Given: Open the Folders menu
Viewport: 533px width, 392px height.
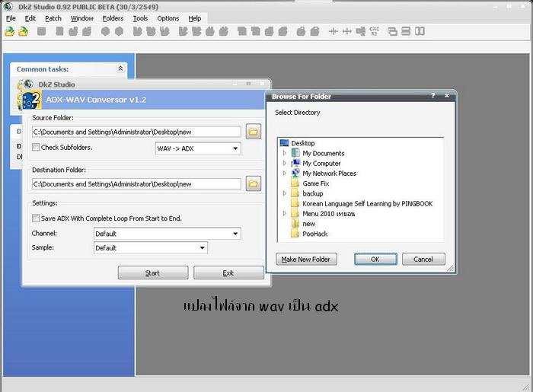Looking at the screenshot, I should pyautogui.click(x=113, y=18).
